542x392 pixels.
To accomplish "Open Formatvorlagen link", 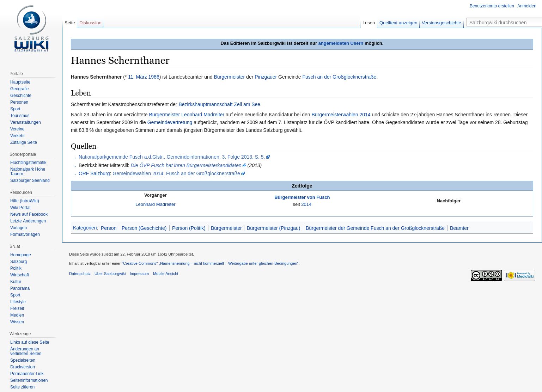I will click(25, 234).
